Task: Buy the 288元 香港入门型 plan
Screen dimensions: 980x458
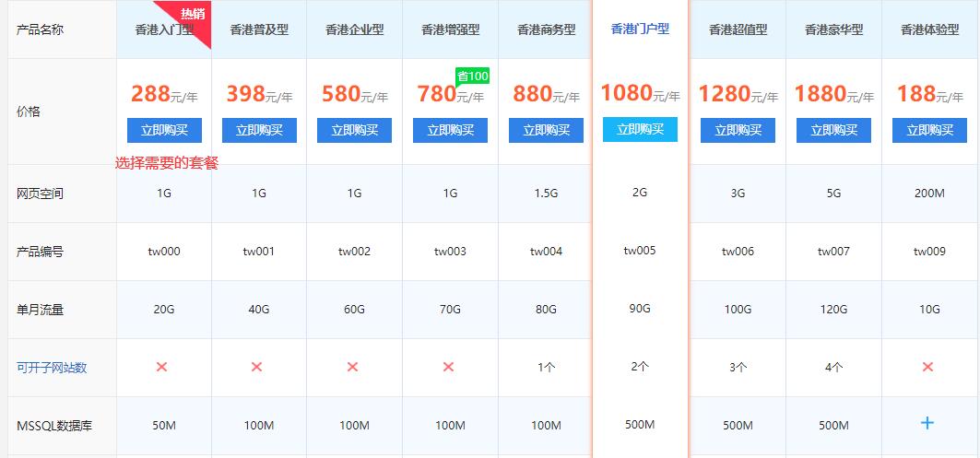Action: point(164,130)
